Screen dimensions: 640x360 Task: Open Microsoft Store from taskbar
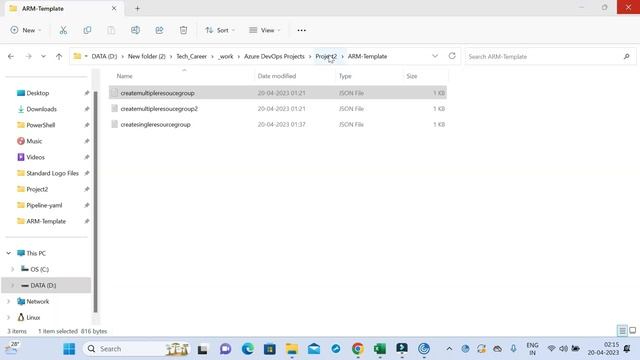269,349
